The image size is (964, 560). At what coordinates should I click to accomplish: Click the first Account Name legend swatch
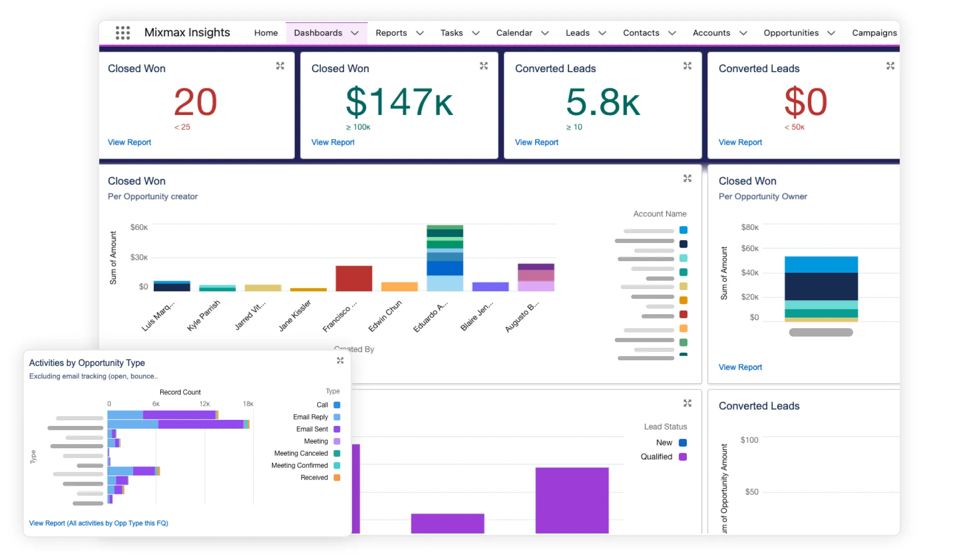(683, 230)
